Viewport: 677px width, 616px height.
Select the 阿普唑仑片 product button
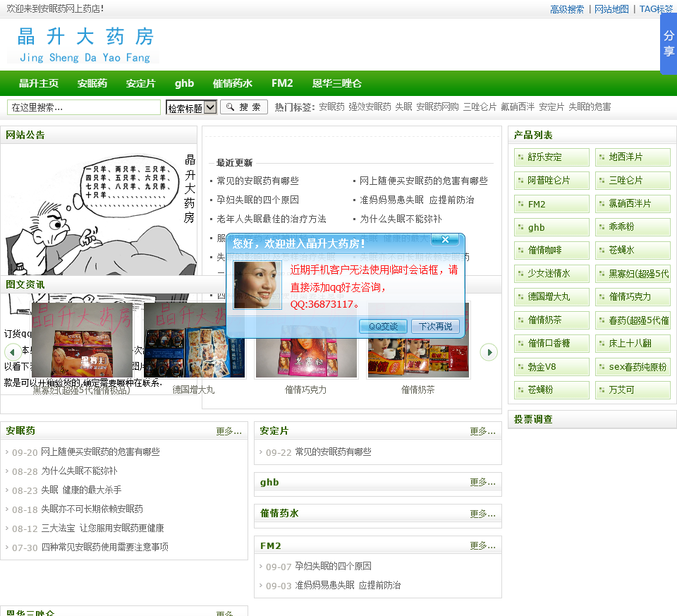(x=551, y=180)
